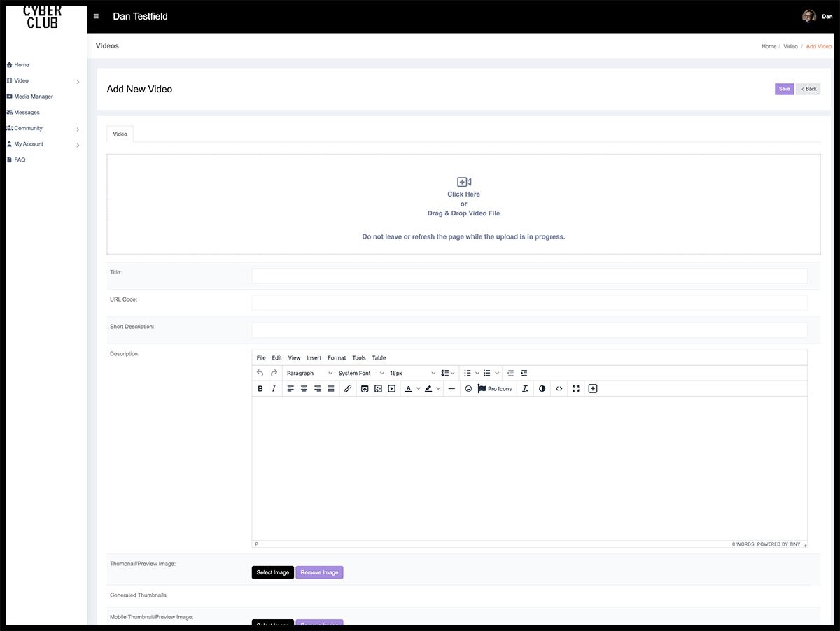This screenshot has width=840, height=631.
Task: Open the Paragraph block format dropdown
Action: click(309, 374)
